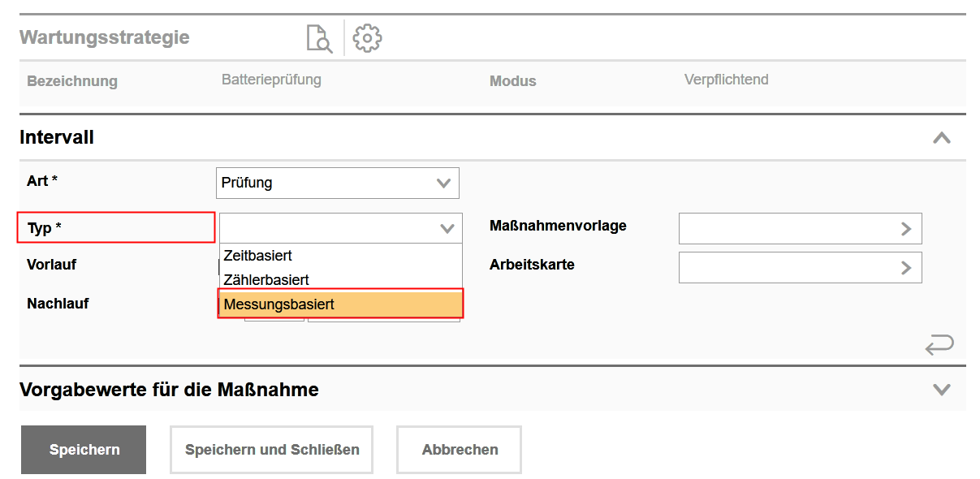Close the Typ dropdown via its arrow

pyautogui.click(x=447, y=229)
